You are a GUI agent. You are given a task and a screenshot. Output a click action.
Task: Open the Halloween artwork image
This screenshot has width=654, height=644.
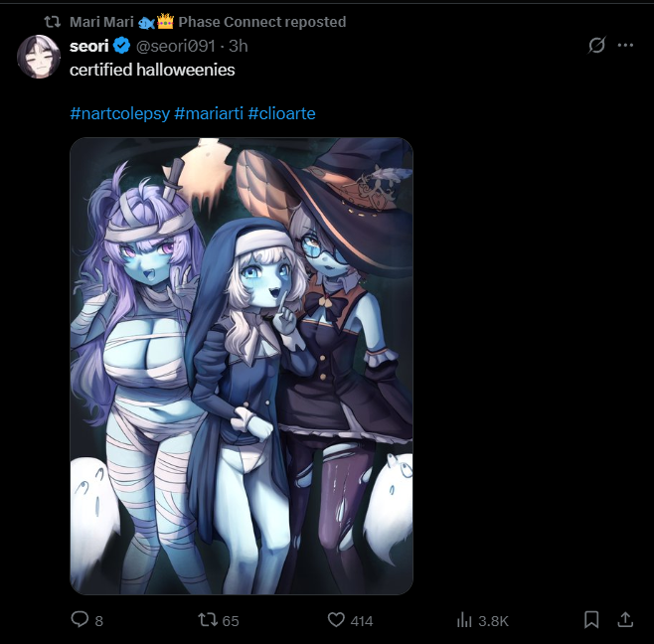coord(242,366)
